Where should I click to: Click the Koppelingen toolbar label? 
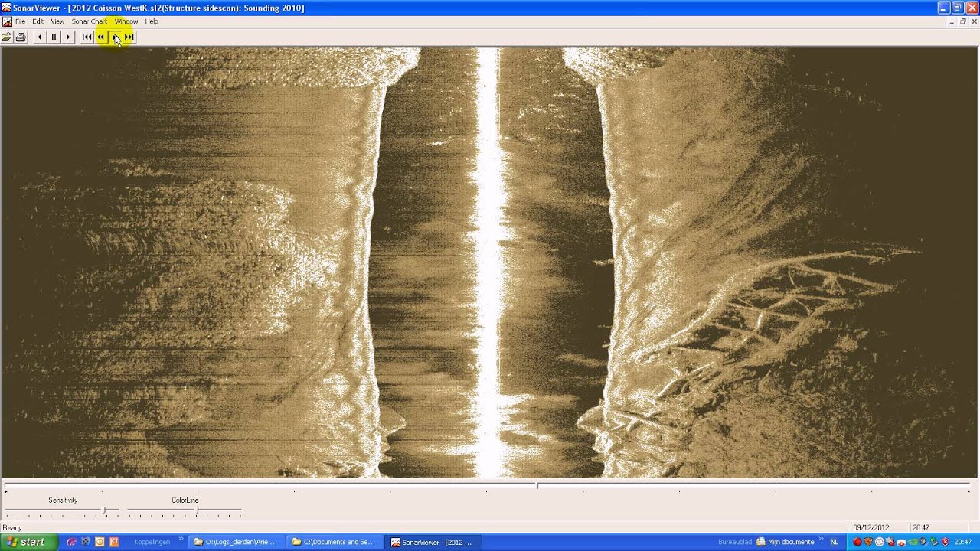[x=152, y=542]
